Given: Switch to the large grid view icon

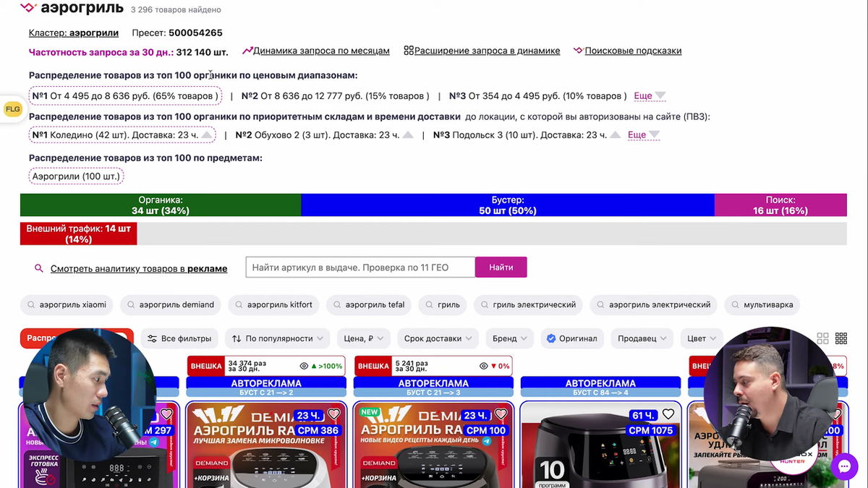Looking at the screenshot, I should click(822, 338).
